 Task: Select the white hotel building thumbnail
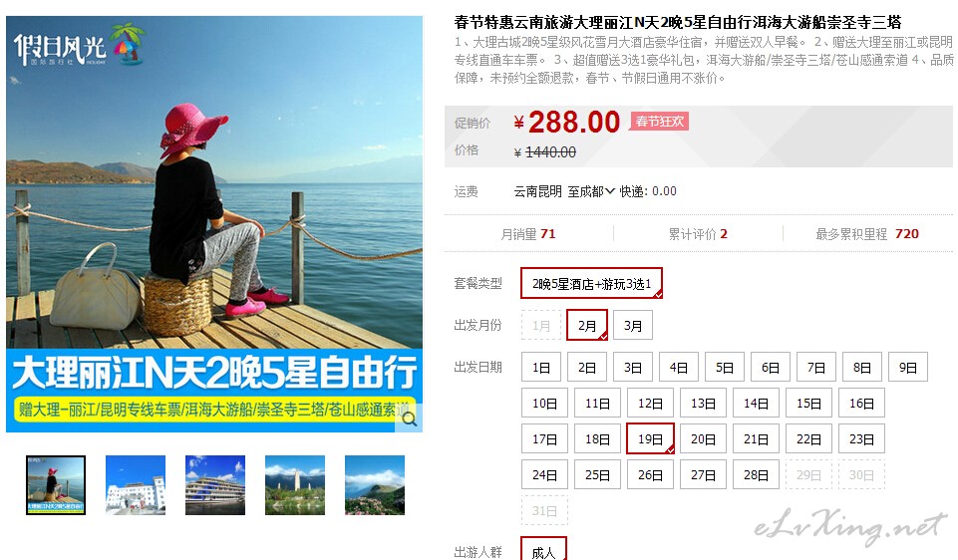pyautogui.click(x=136, y=485)
